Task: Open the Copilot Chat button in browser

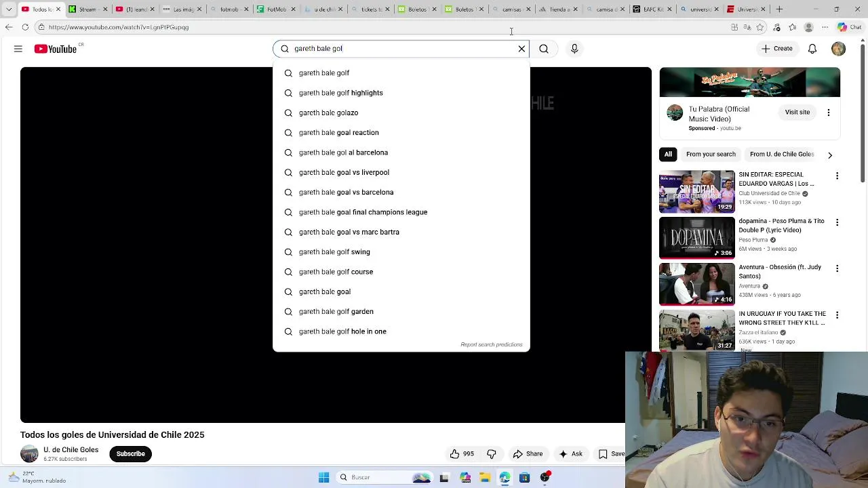Action: click(x=848, y=27)
